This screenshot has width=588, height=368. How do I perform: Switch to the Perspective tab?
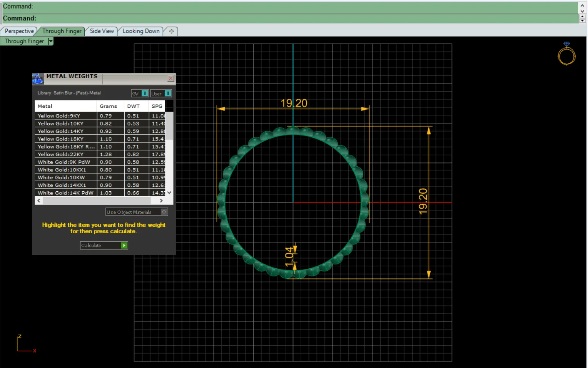point(19,31)
